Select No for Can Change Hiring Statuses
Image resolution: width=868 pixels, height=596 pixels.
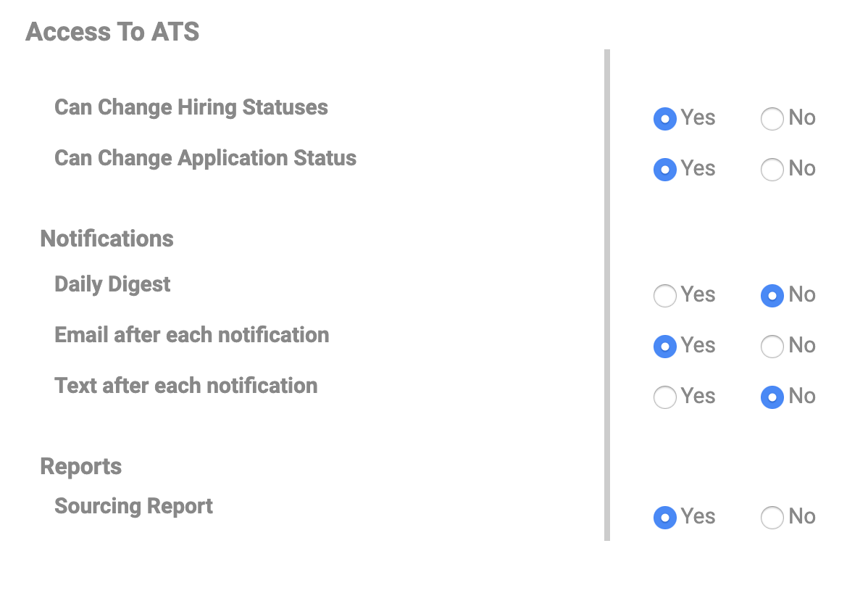click(772, 119)
